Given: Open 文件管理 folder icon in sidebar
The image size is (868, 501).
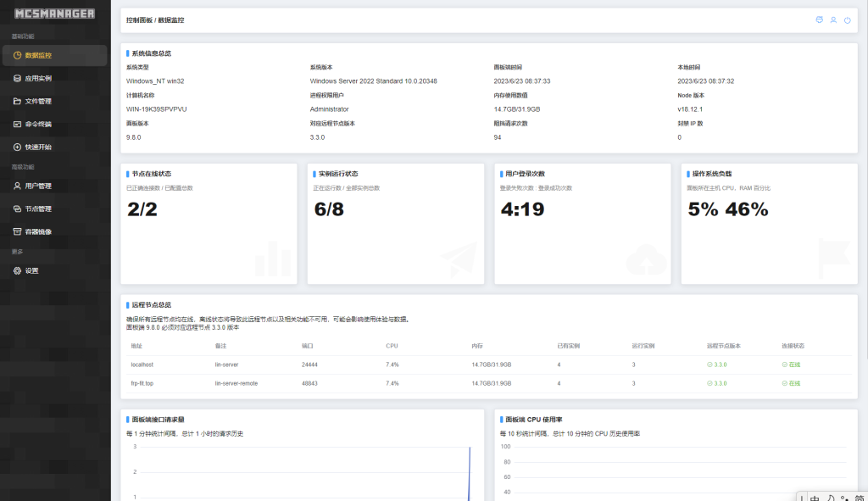Looking at the screenshot, I should pos(17,101).
